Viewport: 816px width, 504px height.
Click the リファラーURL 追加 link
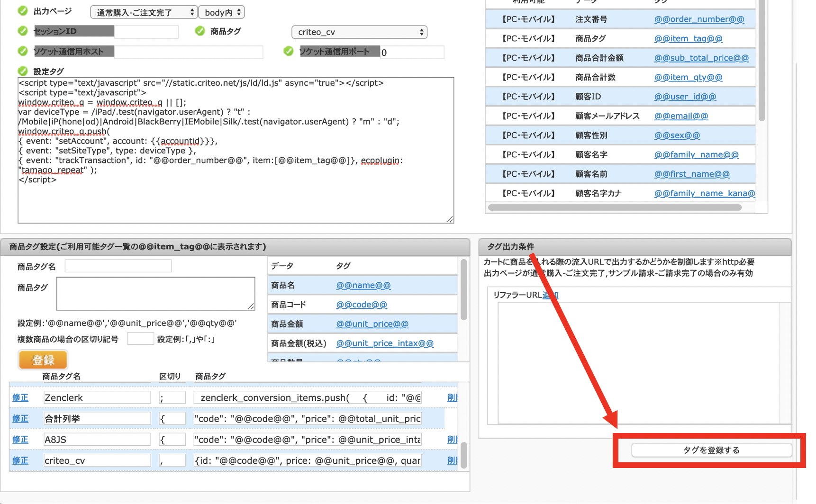click(x=550, y=295)
